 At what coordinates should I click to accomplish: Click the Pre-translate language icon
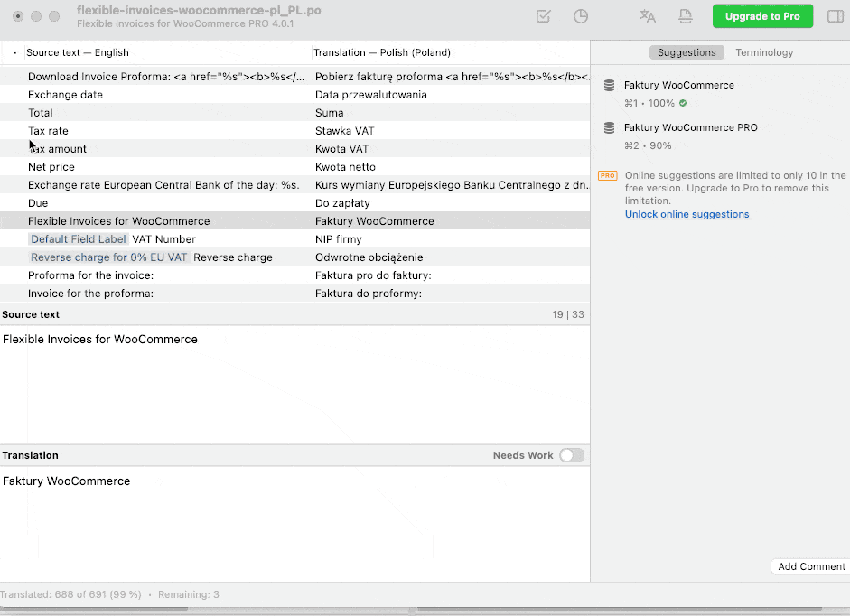(648, 16)
